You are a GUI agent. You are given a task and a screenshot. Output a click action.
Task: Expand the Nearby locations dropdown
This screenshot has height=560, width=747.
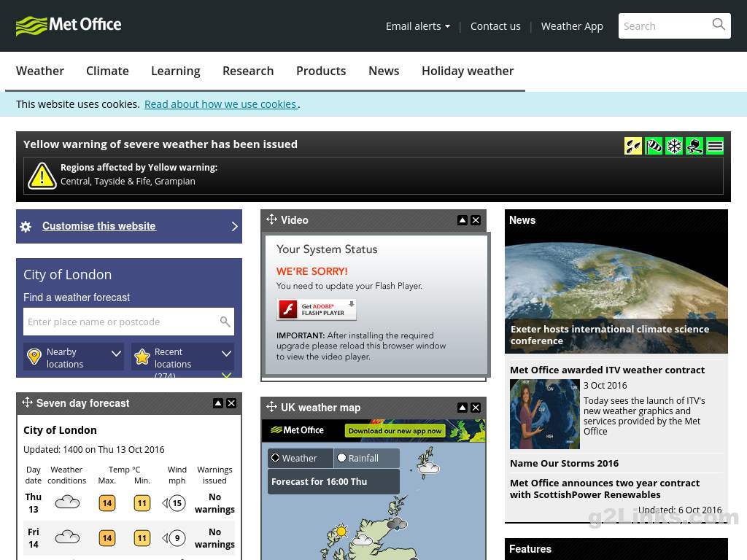click(116, 354)
